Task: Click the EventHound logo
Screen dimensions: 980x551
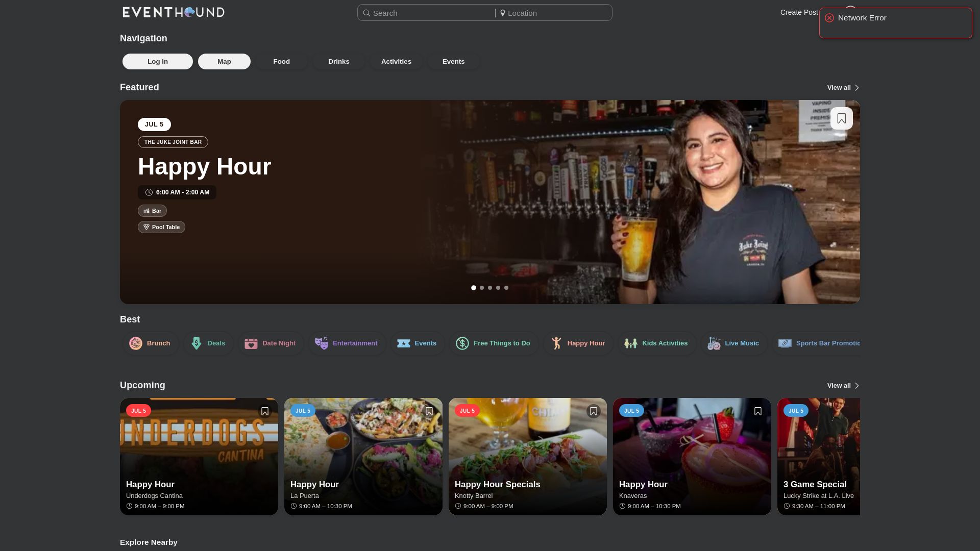Action: [174, 12]
